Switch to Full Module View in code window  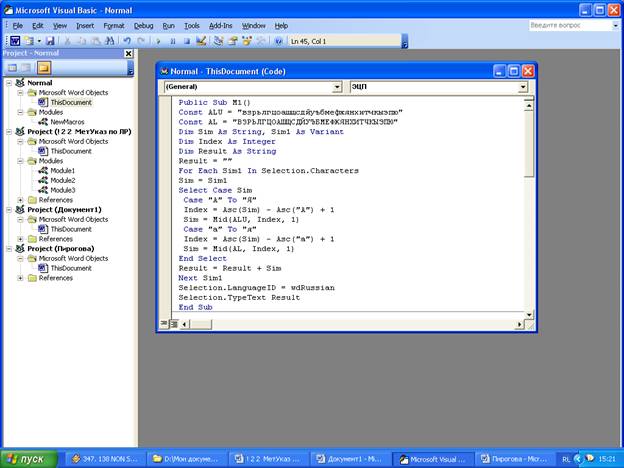[173, 323]
